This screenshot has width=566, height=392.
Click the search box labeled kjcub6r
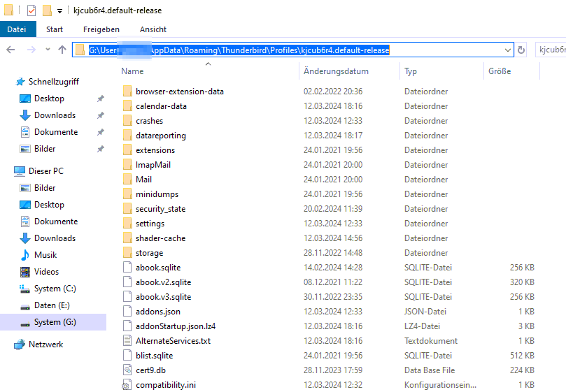[x=551, y=50]
